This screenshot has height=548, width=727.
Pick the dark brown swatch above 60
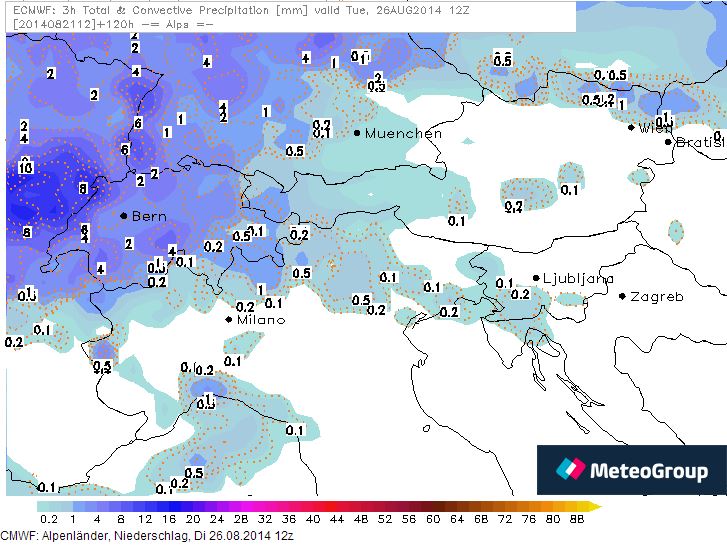433,506
